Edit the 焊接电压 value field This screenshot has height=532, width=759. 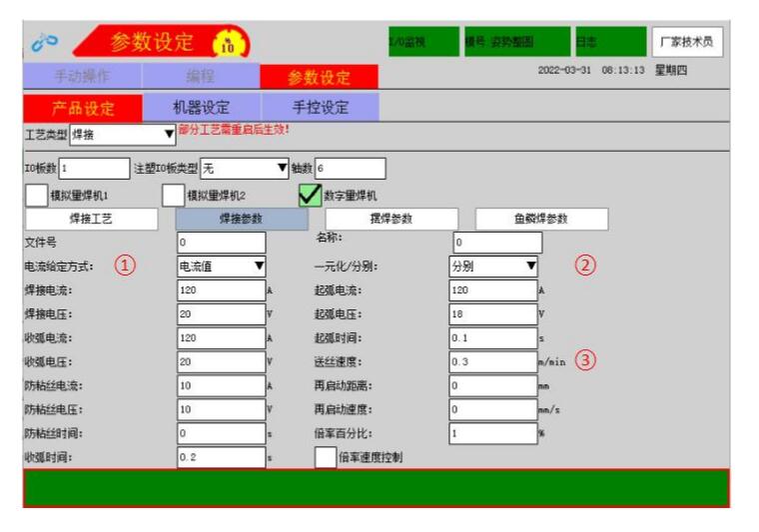click(x=222, y=313)
